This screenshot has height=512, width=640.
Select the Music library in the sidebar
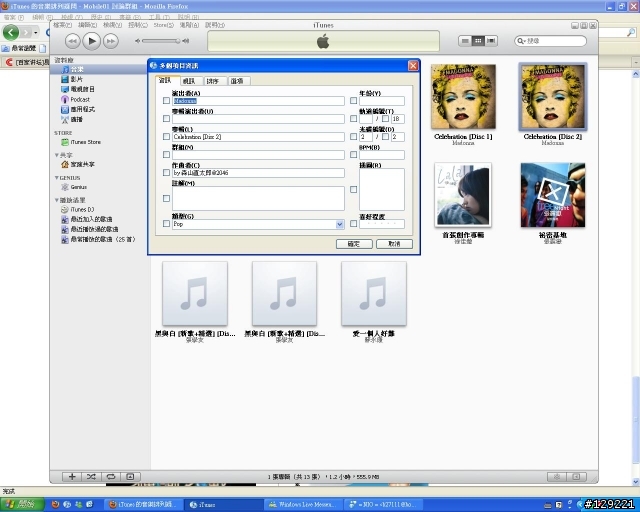pyautogui.click(x=98, y=69)
